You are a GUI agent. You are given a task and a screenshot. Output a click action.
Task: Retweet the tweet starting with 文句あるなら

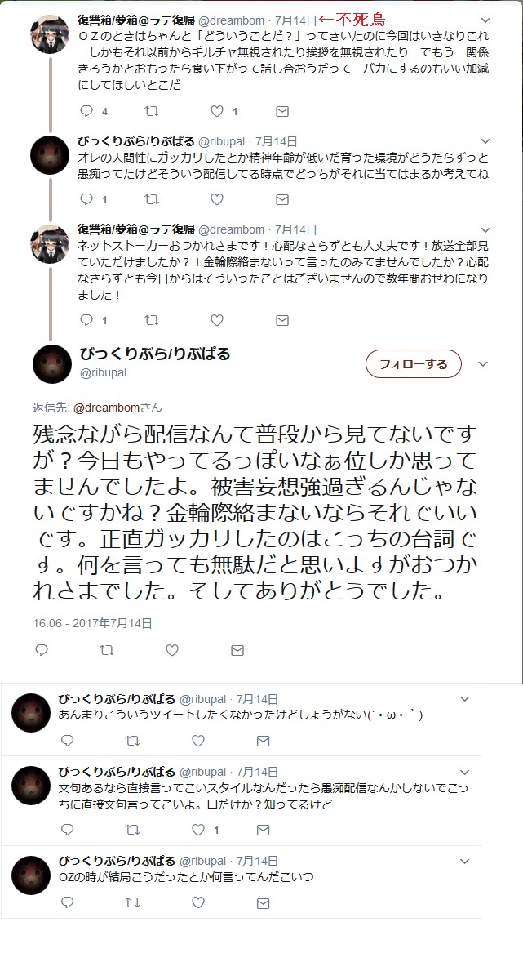132,830
